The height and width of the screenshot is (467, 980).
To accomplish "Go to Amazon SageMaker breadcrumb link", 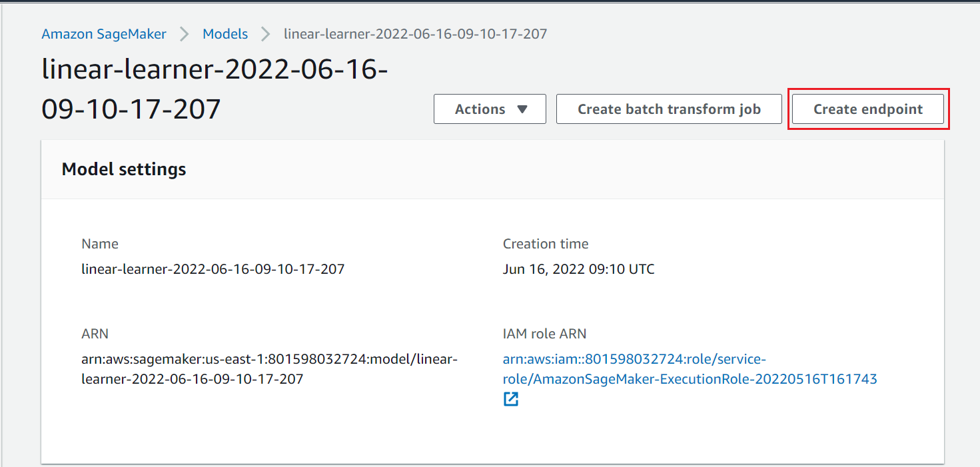I will coord(104,34).
